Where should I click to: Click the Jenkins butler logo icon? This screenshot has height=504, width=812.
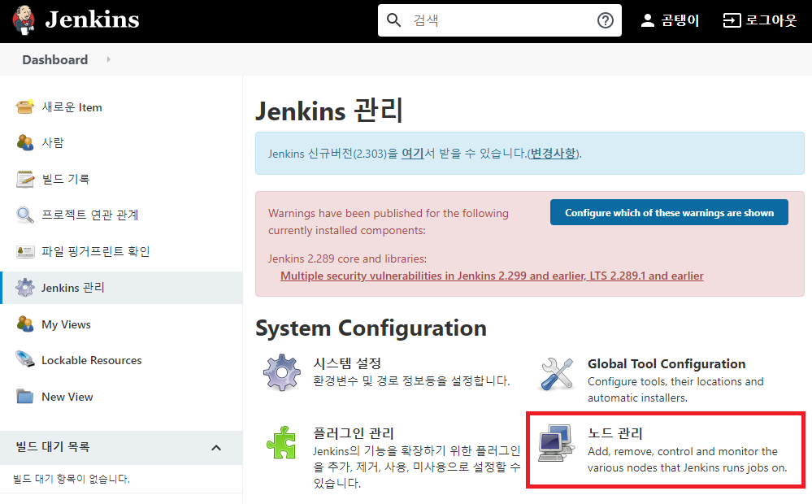tap(24, 20)
